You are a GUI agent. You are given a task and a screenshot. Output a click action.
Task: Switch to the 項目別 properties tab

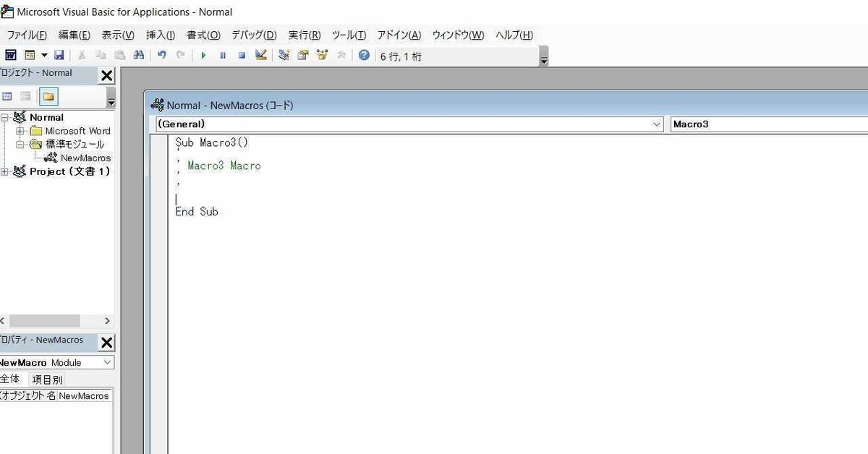click(x=47, y=379)
